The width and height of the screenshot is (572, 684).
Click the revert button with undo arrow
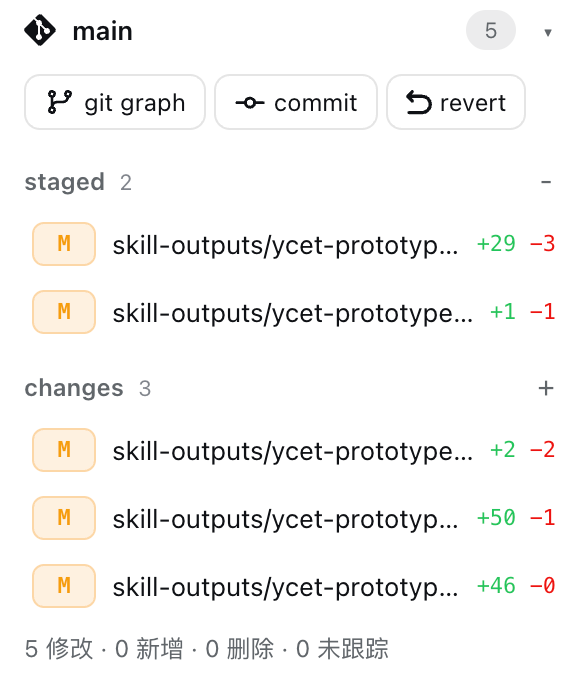coord(456,102)
